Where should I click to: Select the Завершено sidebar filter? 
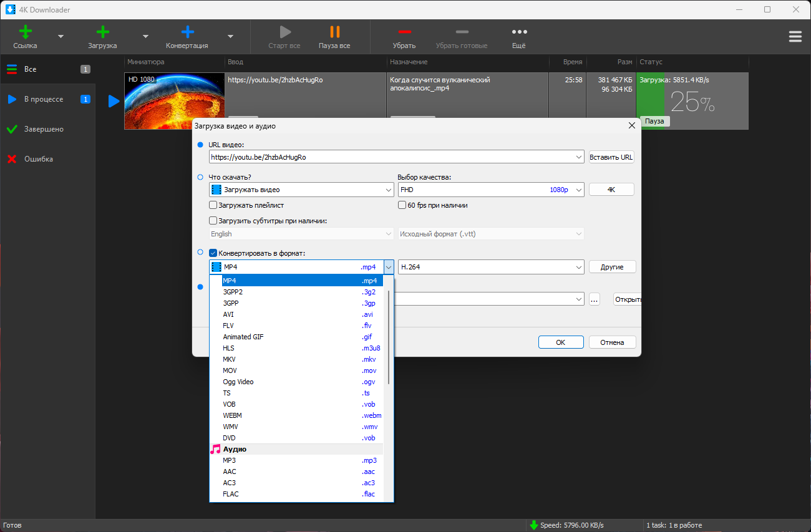coord(47,129)
